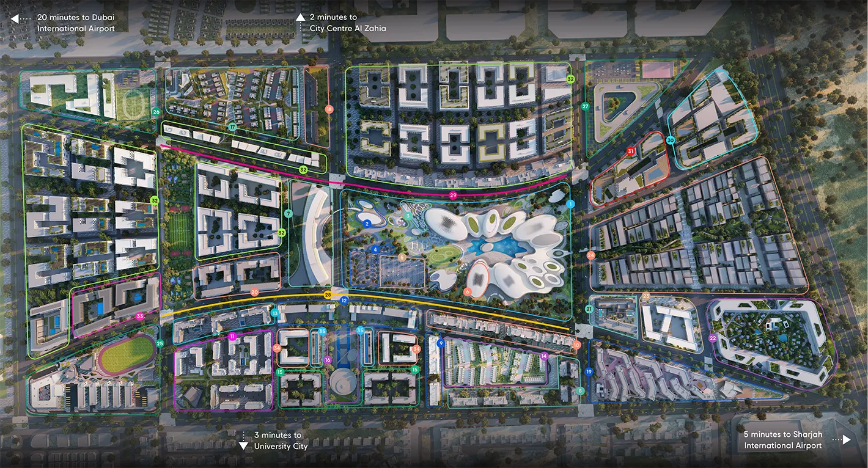
Task: Click the red marker number 31
Action: tap(631, 151)
